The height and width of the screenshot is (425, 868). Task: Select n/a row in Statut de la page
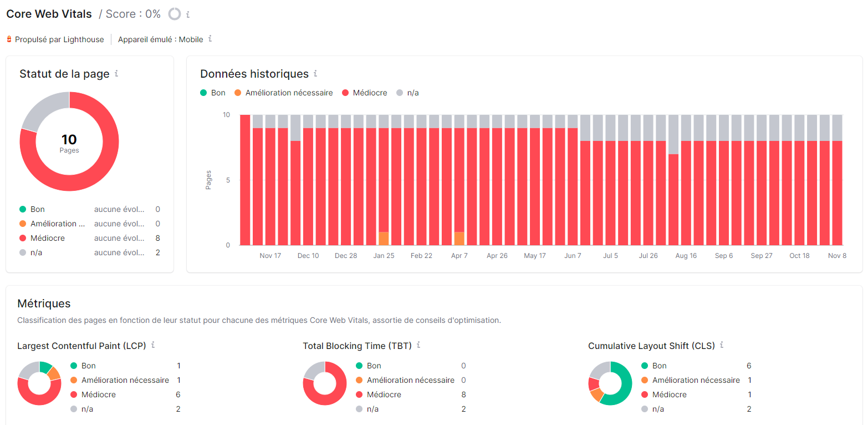pyautogui.click(x=90, y=252)
